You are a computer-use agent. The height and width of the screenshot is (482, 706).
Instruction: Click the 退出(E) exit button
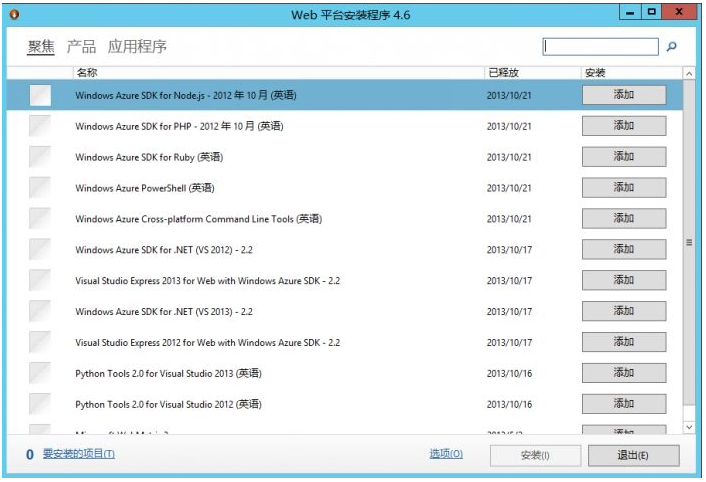pyautogui.click(x=633, y=455)
